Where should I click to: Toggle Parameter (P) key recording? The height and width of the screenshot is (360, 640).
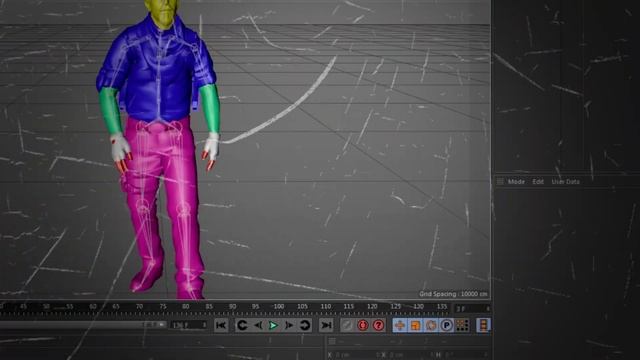(x=447, y=325)
